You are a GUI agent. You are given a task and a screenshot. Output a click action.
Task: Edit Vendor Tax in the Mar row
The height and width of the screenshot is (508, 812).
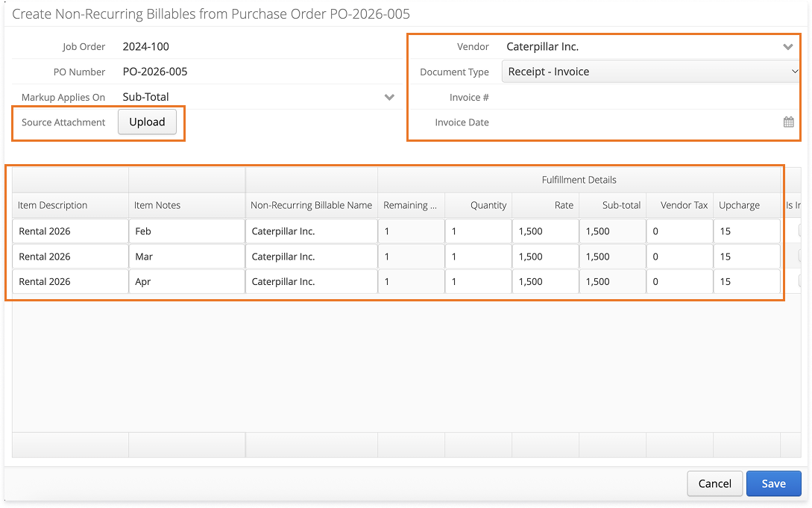click(679, 257)
